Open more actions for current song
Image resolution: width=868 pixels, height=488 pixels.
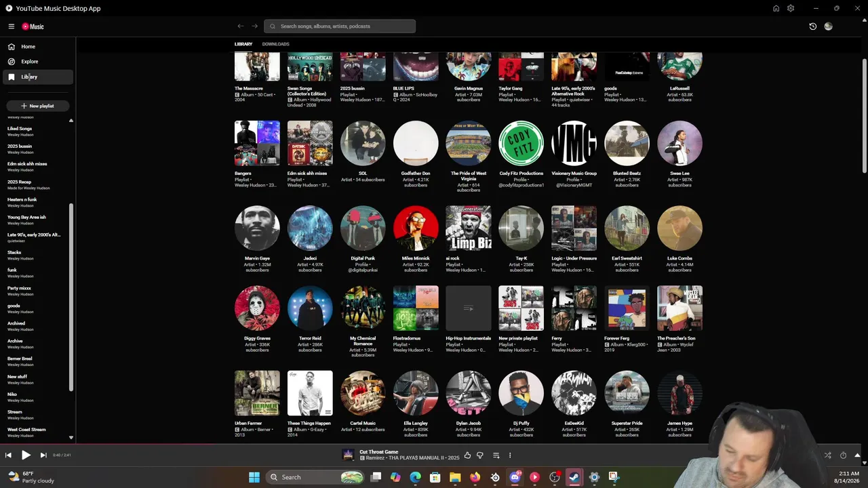(x=510, y=455)
